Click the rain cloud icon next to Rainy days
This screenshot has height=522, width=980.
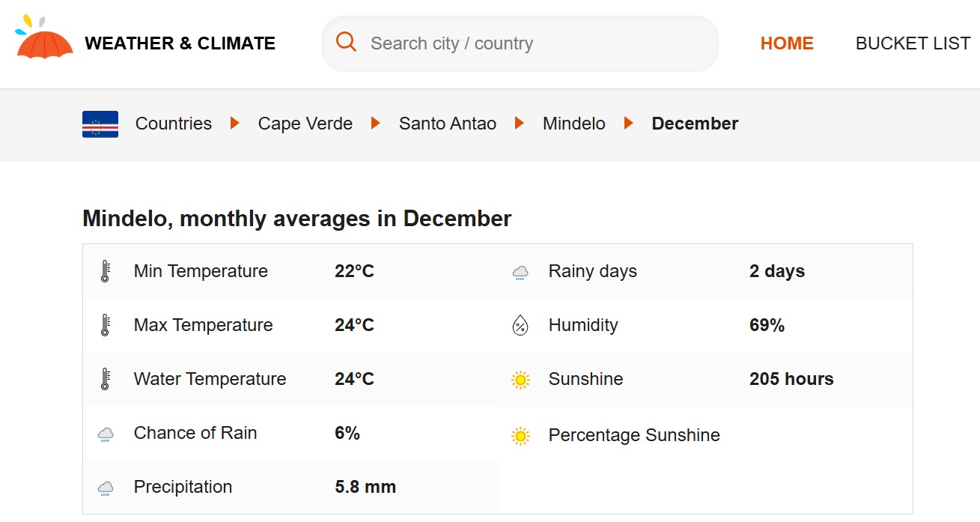point(520,272)
